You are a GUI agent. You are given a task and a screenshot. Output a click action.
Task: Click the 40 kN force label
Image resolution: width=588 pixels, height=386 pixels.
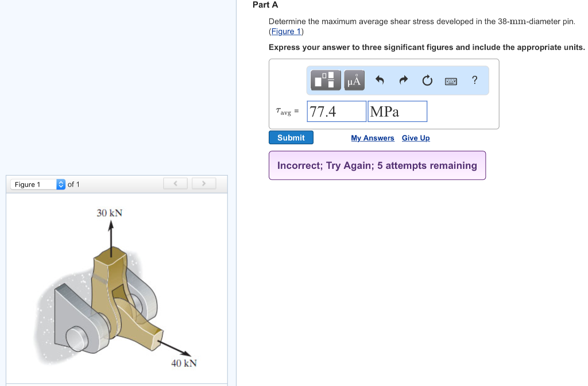pyautogui.click(x=184, y=363)
